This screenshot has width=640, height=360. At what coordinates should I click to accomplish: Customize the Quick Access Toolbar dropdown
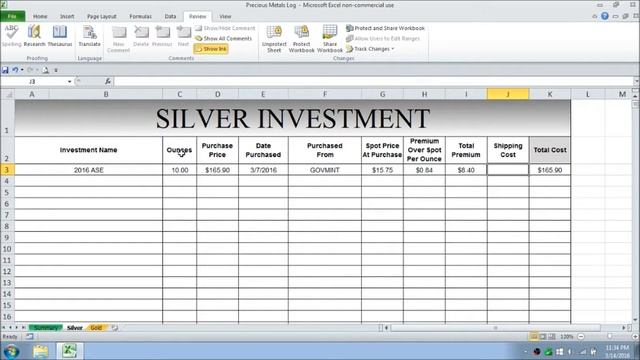(x=56, y=70)
